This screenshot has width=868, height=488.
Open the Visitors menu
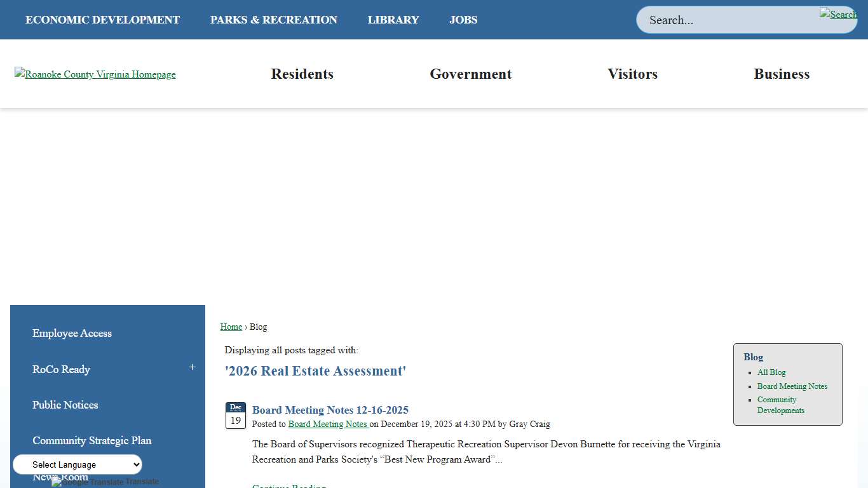pyautogui.click(x=632, y=74)
